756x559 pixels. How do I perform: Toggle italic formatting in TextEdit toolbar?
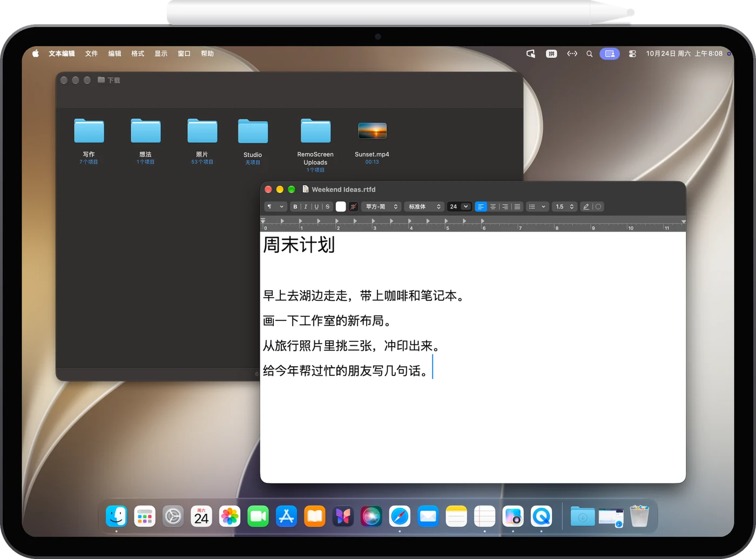tap(306, 207)
